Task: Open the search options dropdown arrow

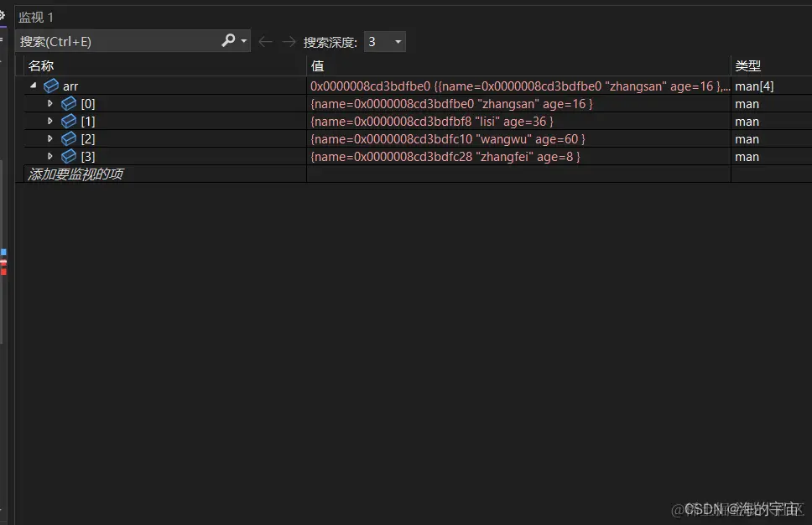Action: [x=244, y=41]
